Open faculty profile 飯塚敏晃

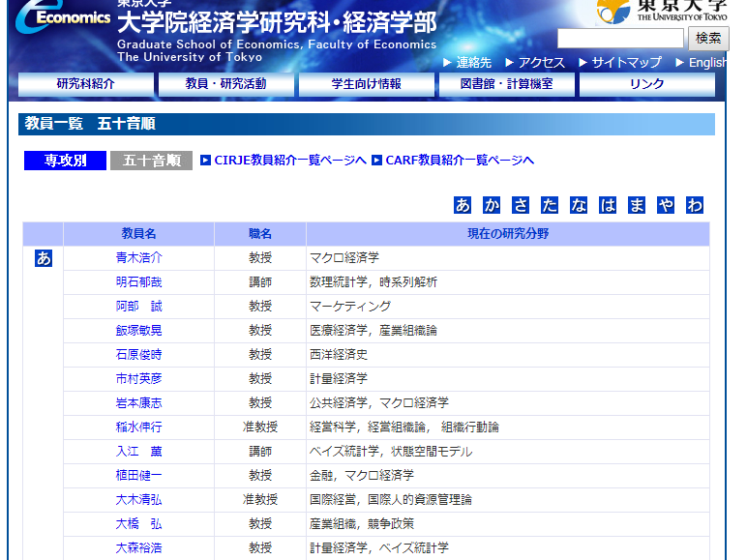click(x=139, y=331)
